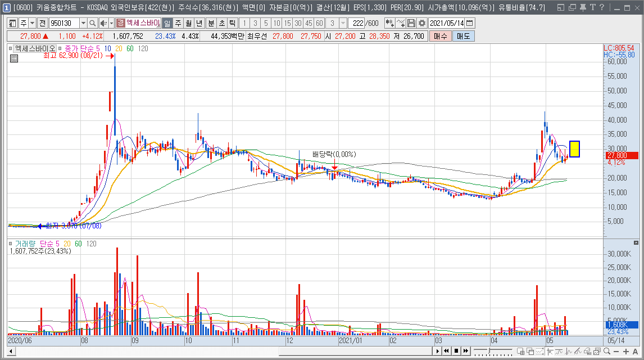The width and height of the screenshot is (644, 360).
Task: Open the calendar date picker icon
Action: tap(470, 24)
